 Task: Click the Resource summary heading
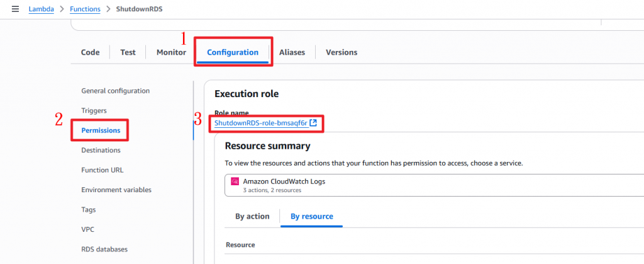tap(267, 146)
